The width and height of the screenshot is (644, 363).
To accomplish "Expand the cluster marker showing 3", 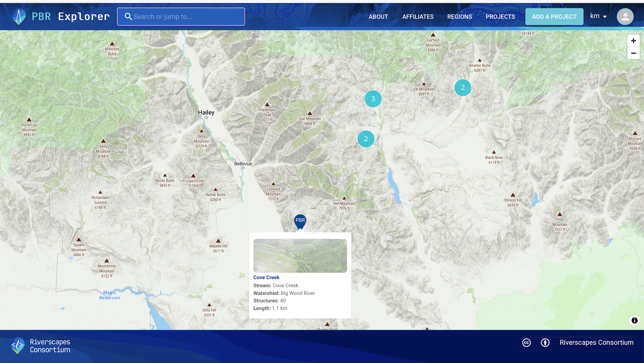I will 373,99.
